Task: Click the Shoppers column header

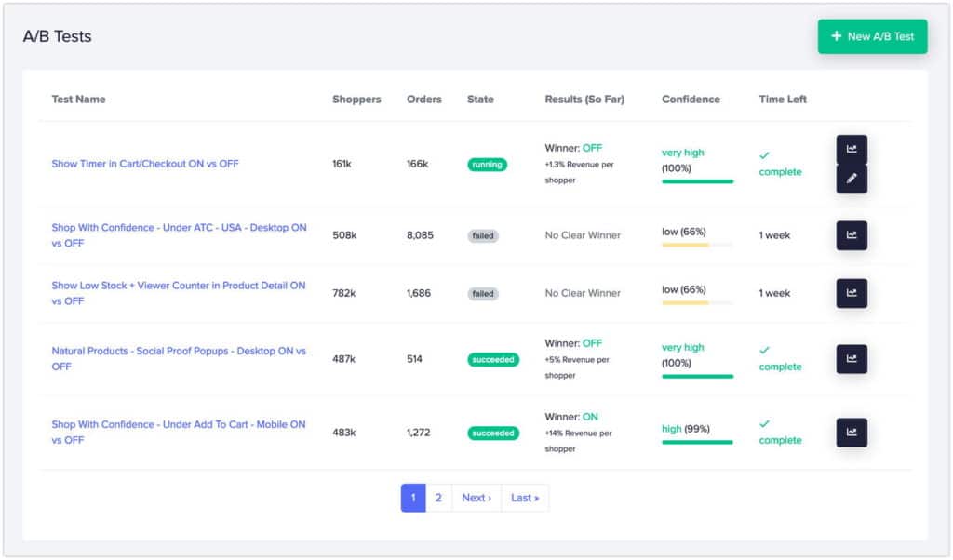Action: tap(356, 99)
